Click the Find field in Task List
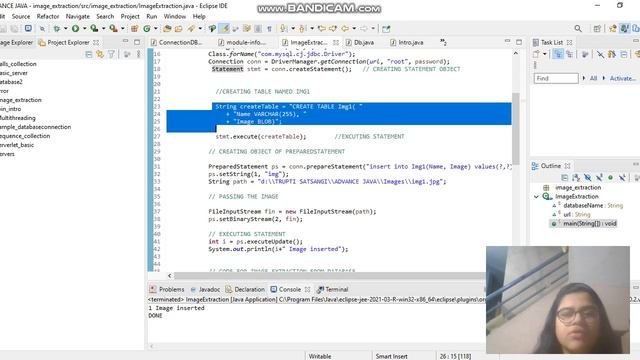 pos(556,78)
